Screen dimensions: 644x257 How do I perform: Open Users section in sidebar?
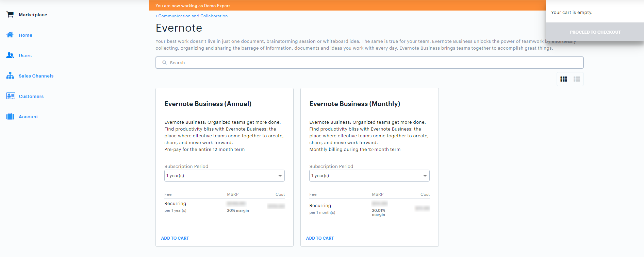[x=25, y=55]
